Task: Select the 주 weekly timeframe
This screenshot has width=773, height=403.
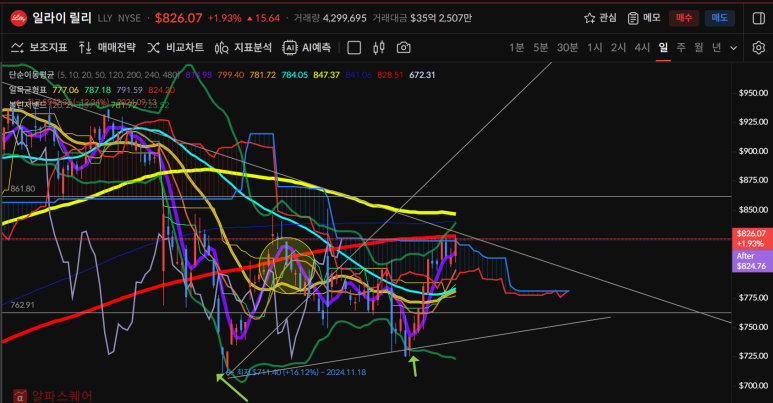Action: click(x=681, y=48)
